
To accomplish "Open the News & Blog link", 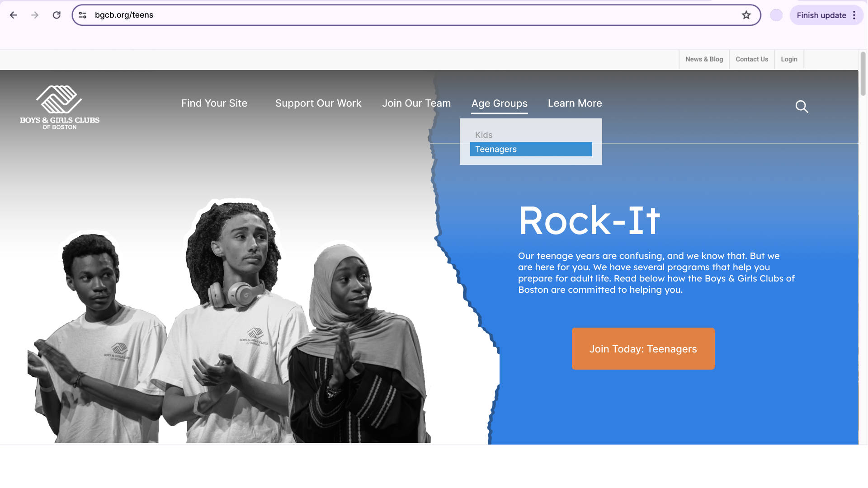I will click(x=704, y=59).
